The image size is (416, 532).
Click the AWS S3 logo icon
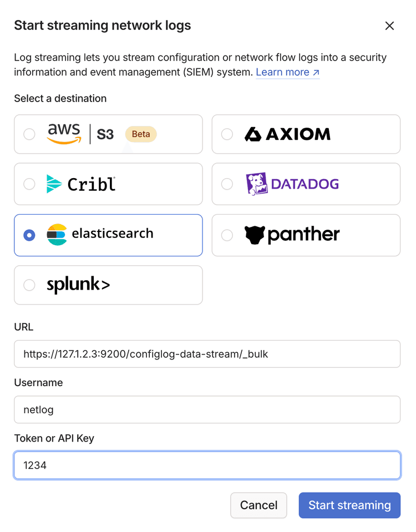coord(64,134)
